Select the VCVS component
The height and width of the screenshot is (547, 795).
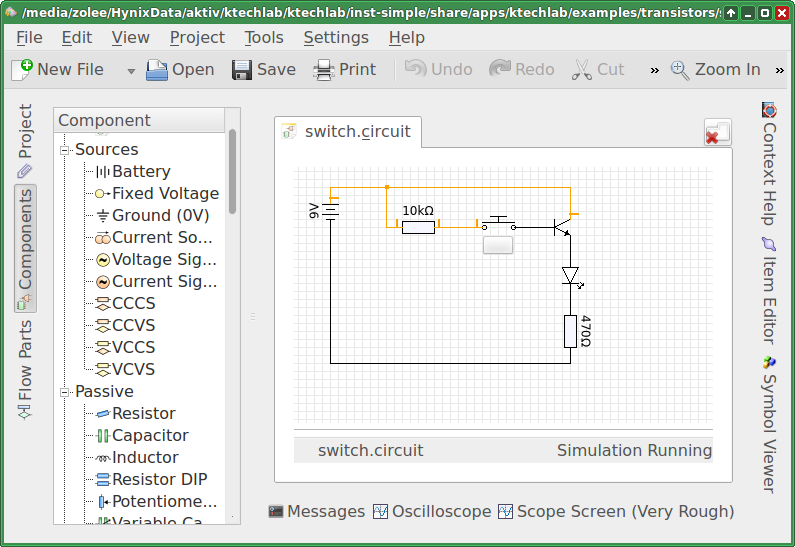click(x=125, y=369)
